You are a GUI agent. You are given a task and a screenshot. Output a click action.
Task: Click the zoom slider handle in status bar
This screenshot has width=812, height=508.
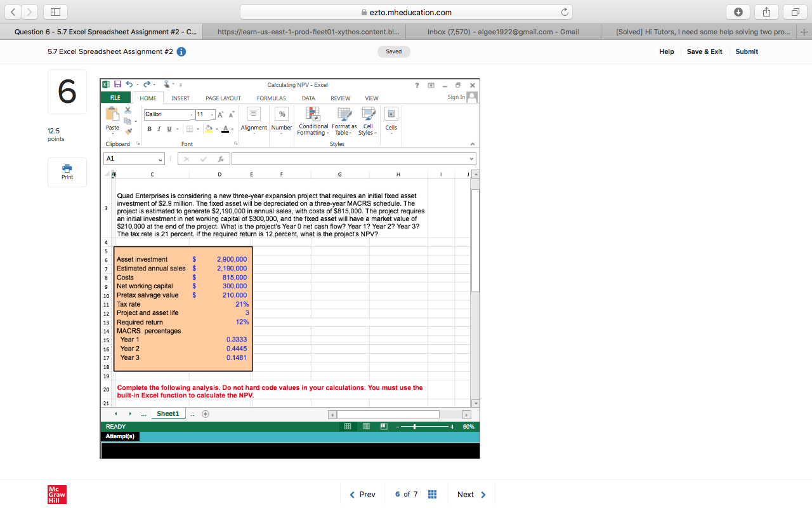click(x=414, y=427)
